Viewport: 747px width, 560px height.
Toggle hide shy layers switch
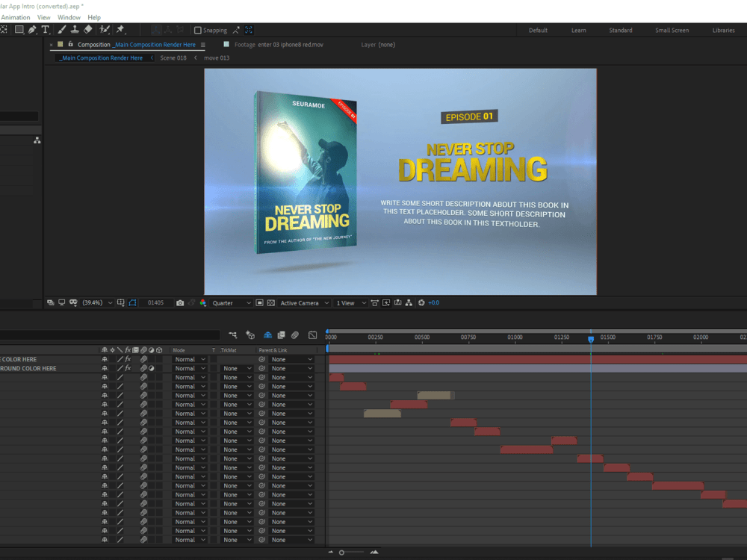pyautogui.click(x=267, y=335)
